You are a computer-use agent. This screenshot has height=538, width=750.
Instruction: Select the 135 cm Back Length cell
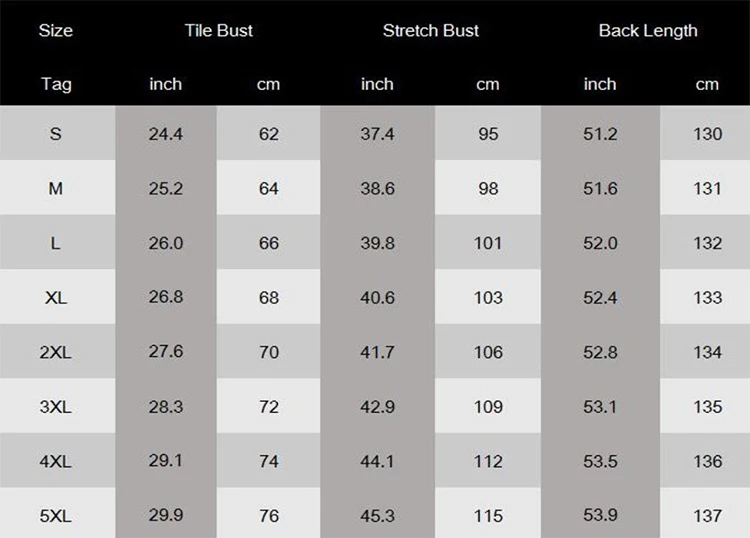[x=707, y=407]
